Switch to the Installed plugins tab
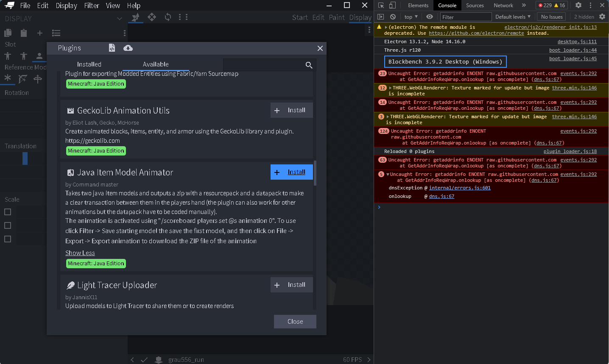 pyautogui.click(x=89, y=64)
